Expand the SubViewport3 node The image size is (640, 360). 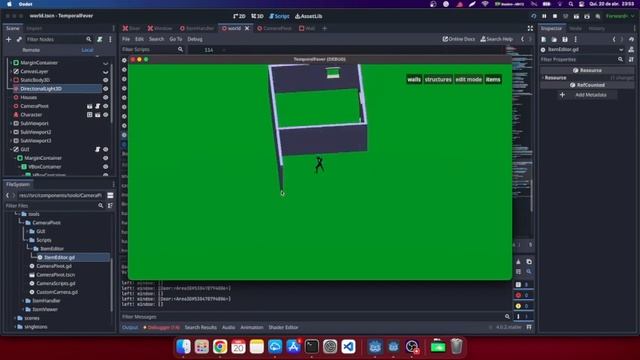pyautogui.click(x=11, y=141)
